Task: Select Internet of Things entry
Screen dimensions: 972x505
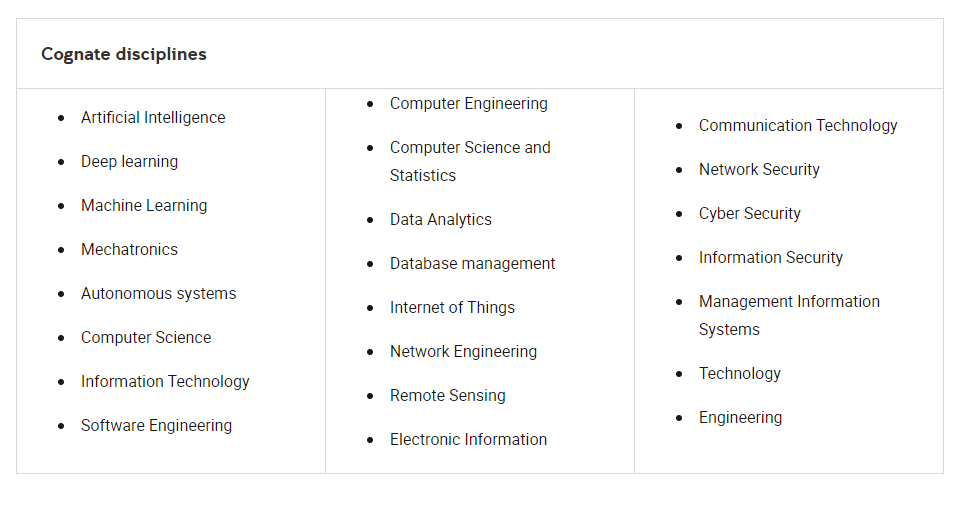Action: [453, 308]
